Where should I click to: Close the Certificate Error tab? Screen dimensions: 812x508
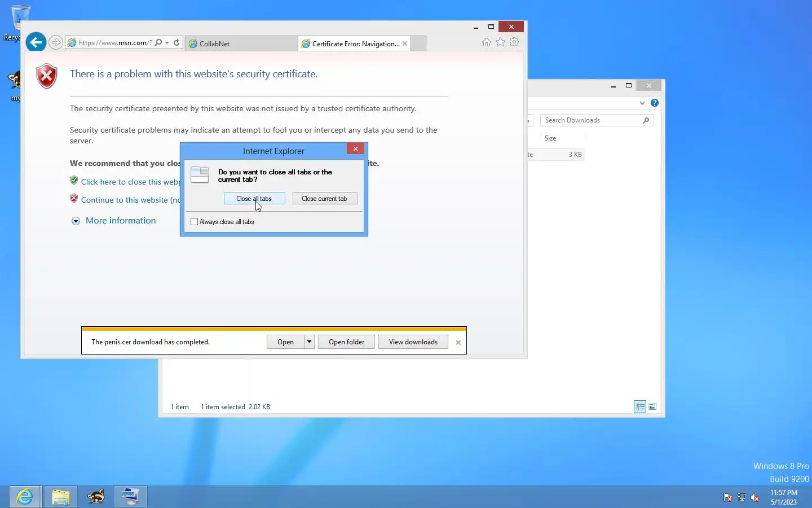point(405,43)
